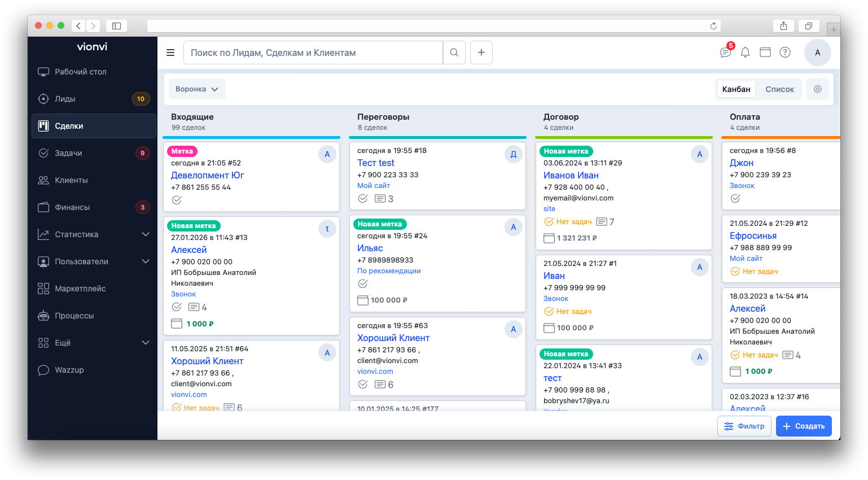Viewport: 868px width, 480px height.
Task: Click the plus icon next to the search bar
Action: point(481,52)
